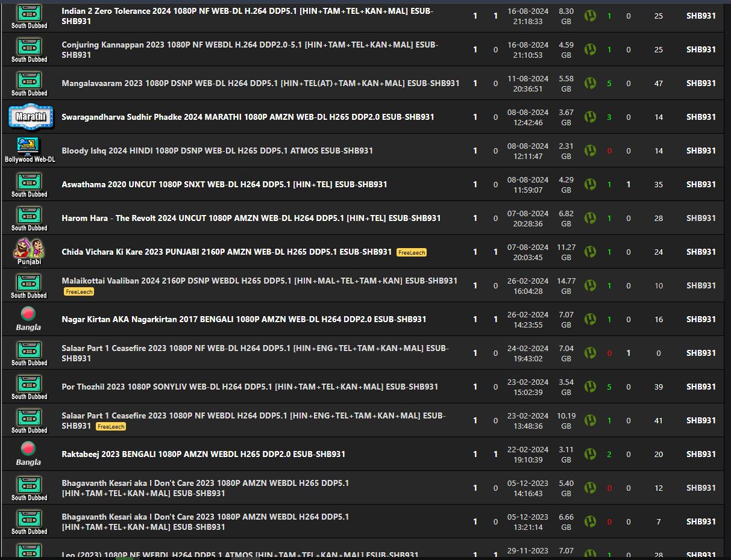Screen dimensions: 731x560
Task: Click South Dubbed icon in Aswathama 2020 row
Action: click(28, 184)
